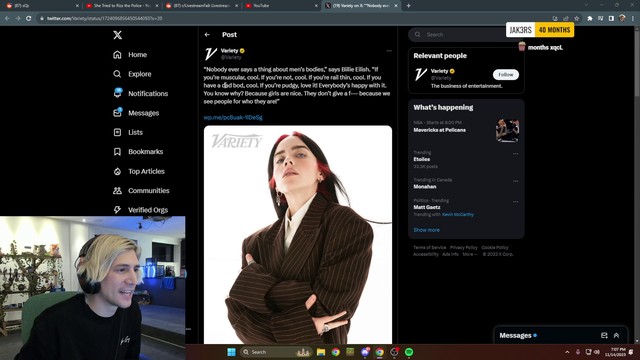Open the Etoiles trending topic
This screenshot has width=640, height=360.
pos(422,159)
